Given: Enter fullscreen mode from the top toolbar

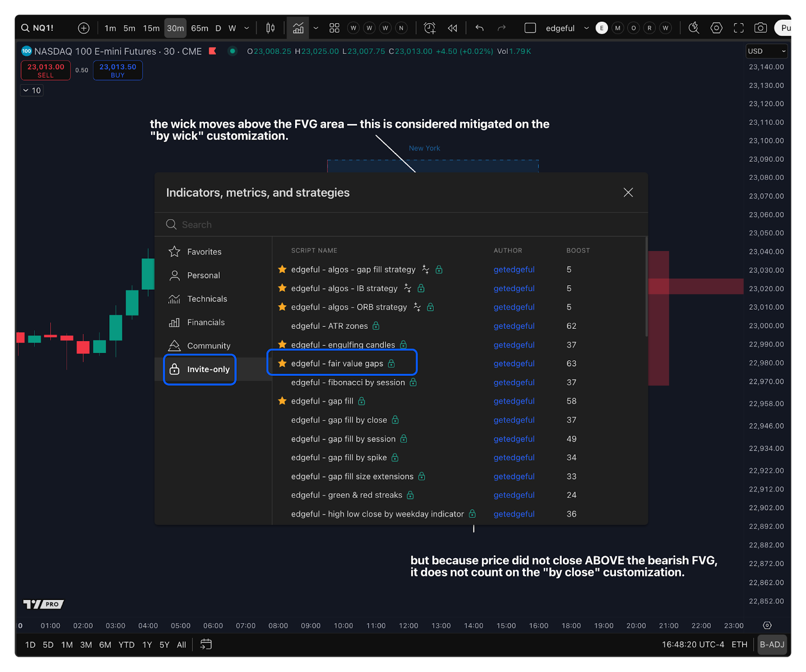Looking at the screenshot, I should 738,28.
